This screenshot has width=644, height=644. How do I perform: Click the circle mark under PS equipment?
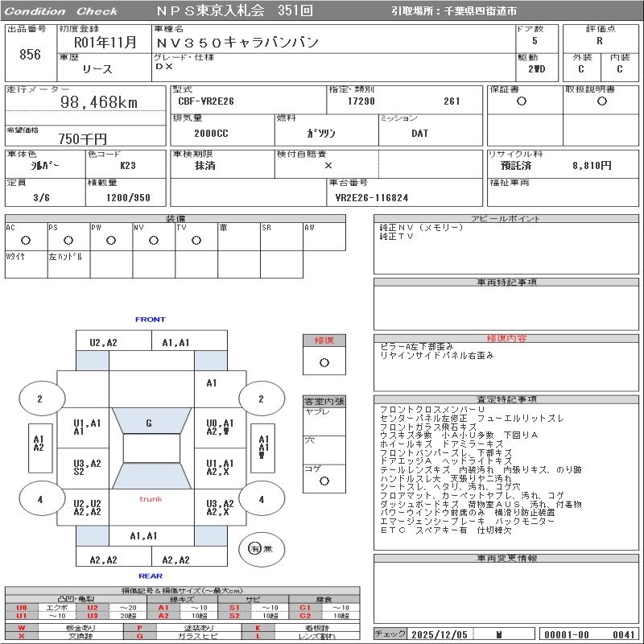(68, 240)
